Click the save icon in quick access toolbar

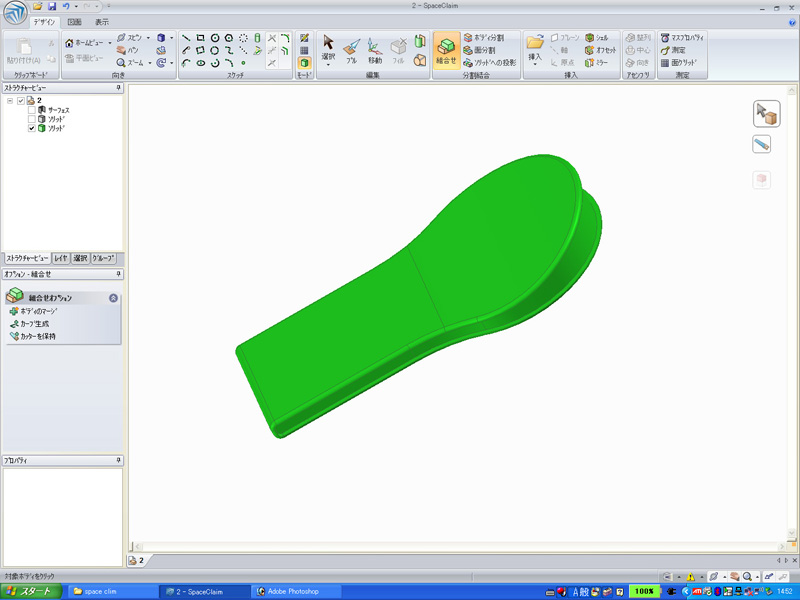click(x=52, y=7)
